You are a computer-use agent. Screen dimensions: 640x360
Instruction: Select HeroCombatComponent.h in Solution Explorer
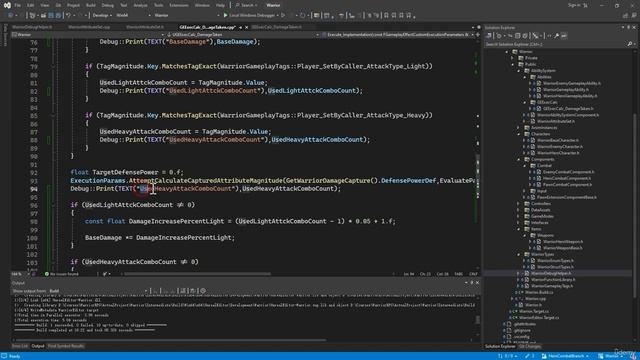567,178
